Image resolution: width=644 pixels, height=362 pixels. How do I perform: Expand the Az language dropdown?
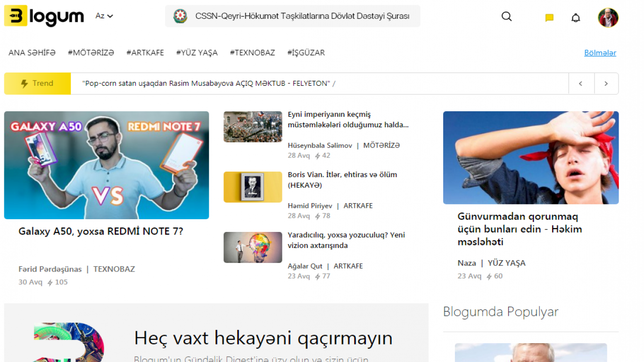pos(104,16)
